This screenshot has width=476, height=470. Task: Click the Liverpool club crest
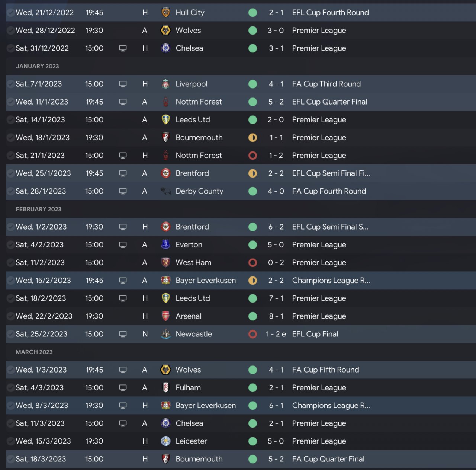[165, 84]
